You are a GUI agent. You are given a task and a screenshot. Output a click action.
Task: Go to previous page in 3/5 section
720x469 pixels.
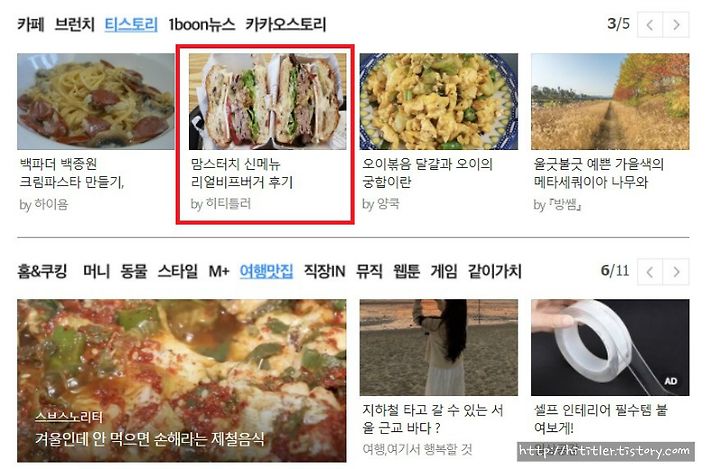coord(649,24)
